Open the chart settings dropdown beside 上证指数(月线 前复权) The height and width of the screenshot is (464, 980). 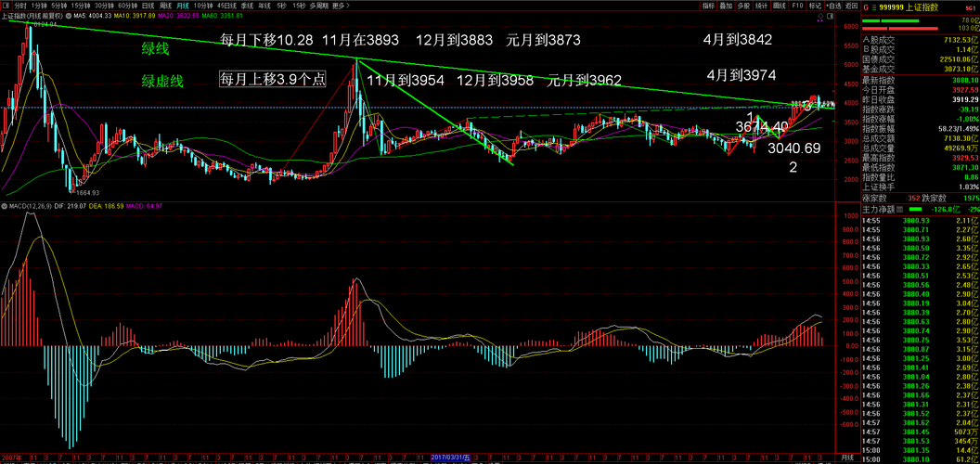tap(69, 16)
